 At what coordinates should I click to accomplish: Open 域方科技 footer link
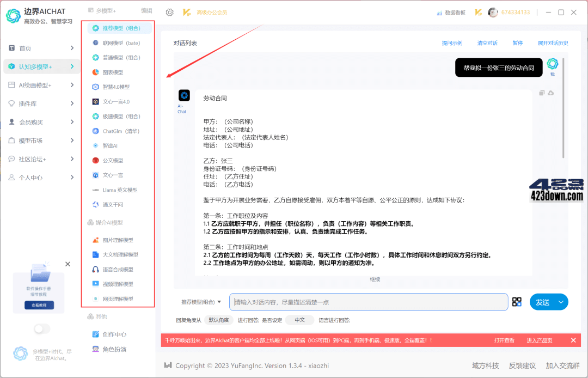pyautogui.click(x=485, y=365)
